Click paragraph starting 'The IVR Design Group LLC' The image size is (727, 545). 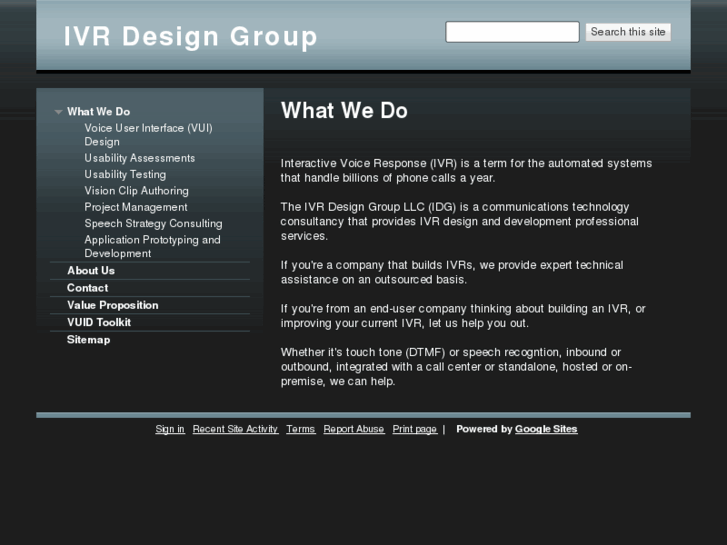click(x=459, y=221)
